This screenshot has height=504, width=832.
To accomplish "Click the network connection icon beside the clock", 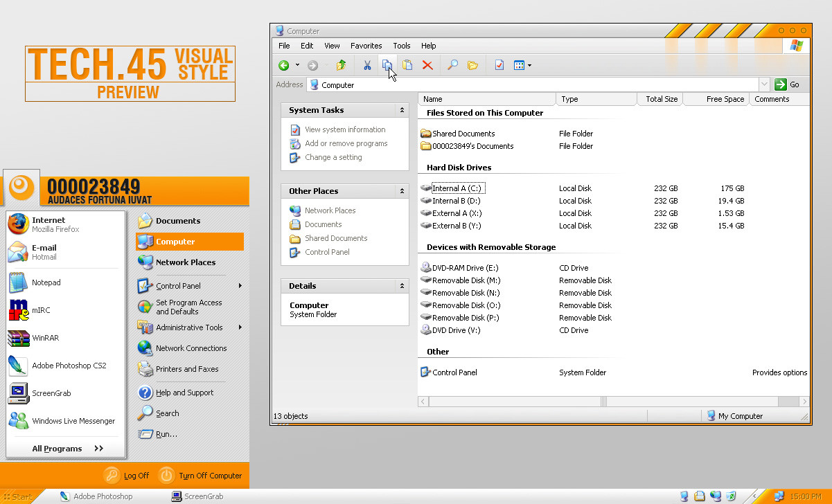I will click(x=779, y=496).
